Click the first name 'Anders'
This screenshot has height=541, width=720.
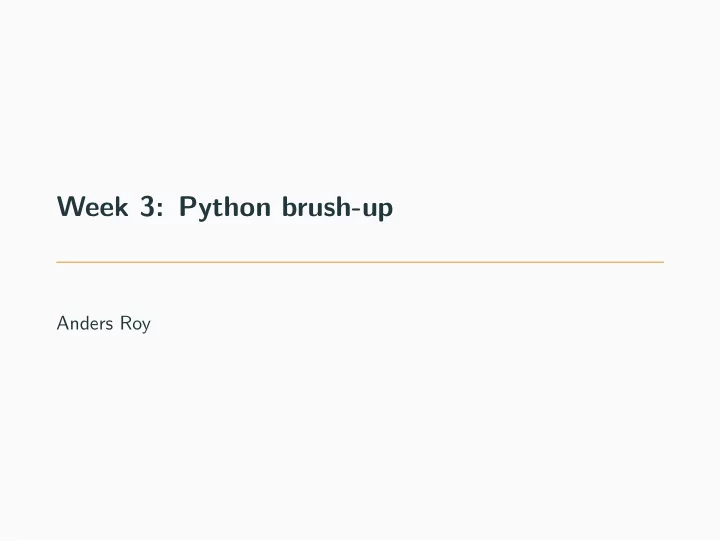[x=84, y=323]
